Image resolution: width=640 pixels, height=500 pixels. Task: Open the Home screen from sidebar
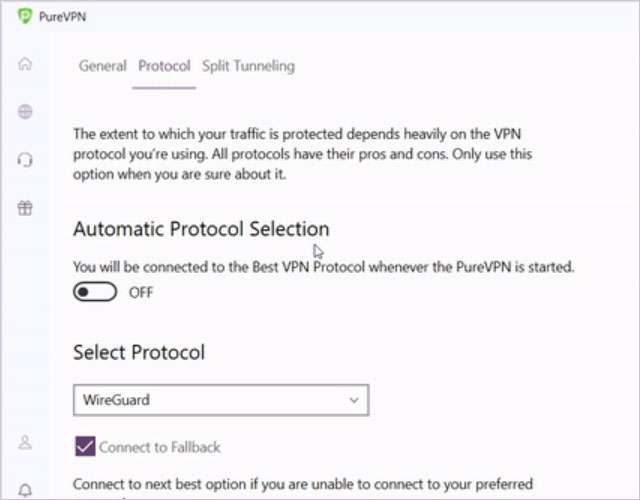[25, 65]
